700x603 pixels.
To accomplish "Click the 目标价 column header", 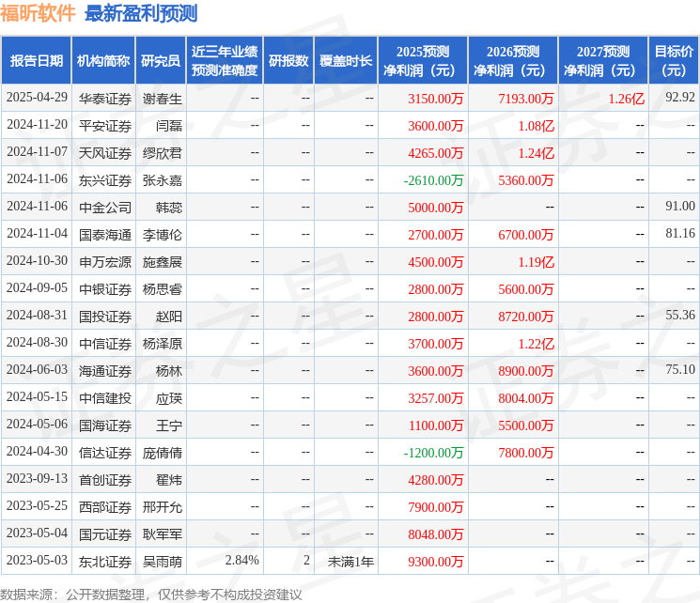I will [x=674, y=61].
